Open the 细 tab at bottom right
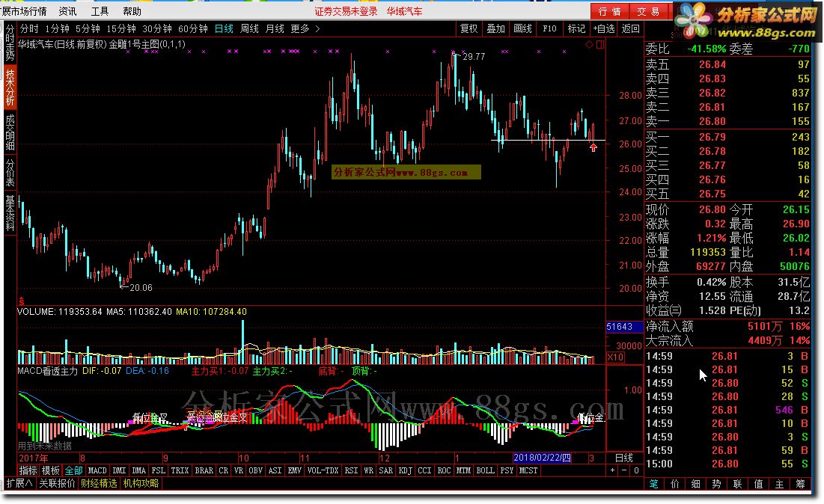This screenshot has width=824, height=504. [696, 484]
